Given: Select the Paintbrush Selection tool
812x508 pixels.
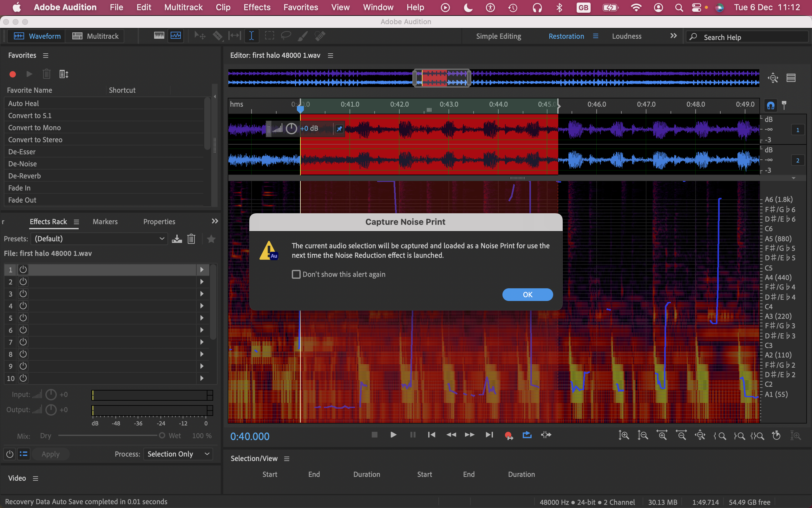Looking at the screenshot, I should coord(303,36).
